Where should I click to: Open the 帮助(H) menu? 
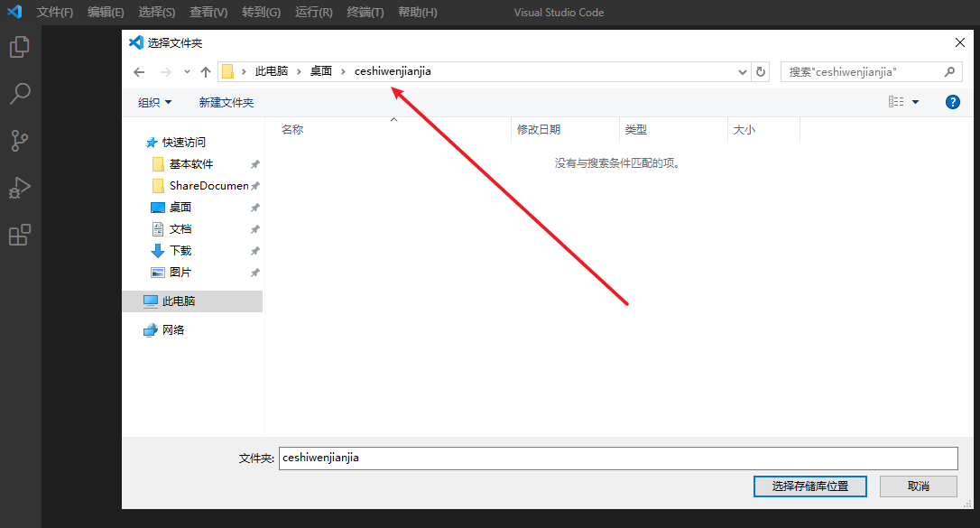[418, 12]
